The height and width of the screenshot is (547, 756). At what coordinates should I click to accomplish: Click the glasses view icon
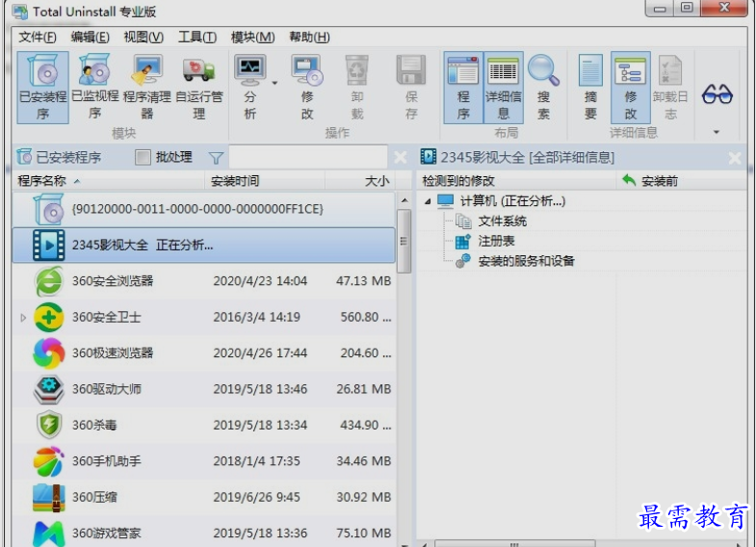pyautogui.click(x=717, y=94)
